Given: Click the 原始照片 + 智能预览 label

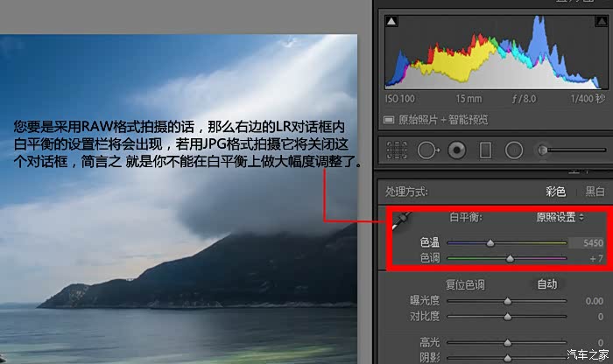Looking at the screenshot, I should tap(443, 120).
